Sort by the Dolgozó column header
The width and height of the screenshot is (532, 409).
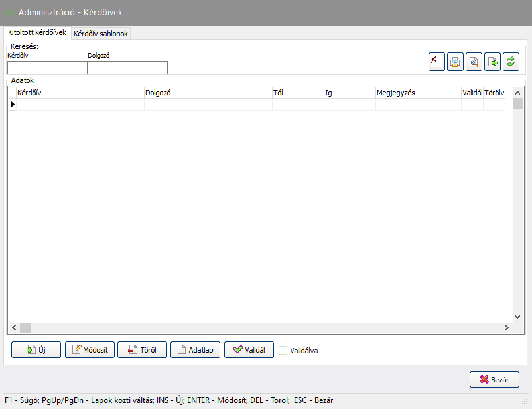point(208,93)
